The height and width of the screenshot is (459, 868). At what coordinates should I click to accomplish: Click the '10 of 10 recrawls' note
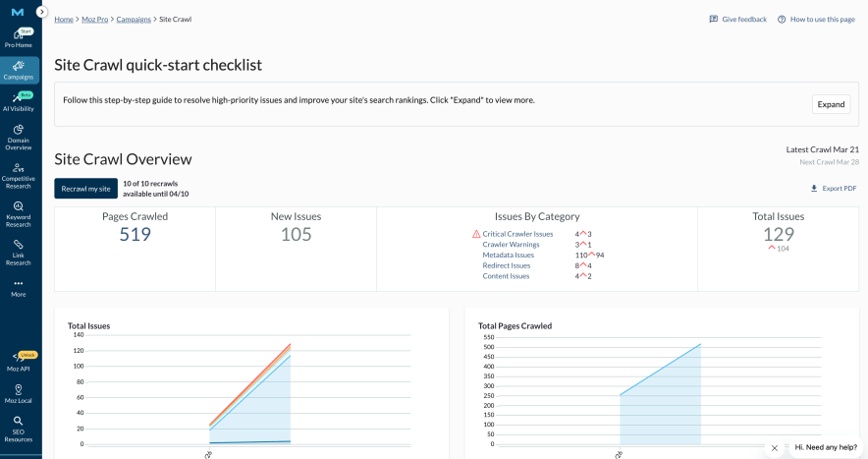[x=155, y=189]
